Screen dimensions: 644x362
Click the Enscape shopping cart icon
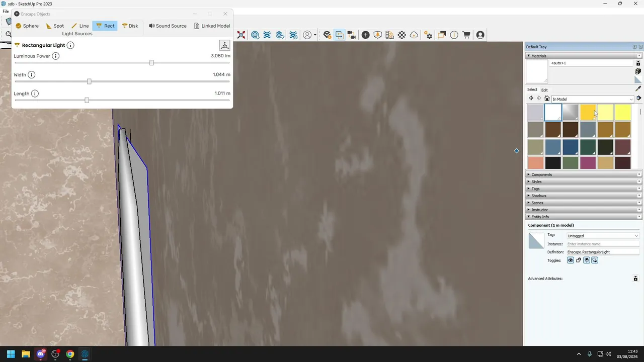point(467,35)
